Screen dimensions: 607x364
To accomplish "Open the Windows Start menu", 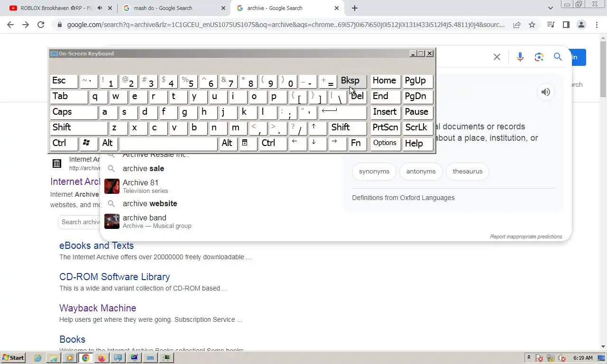I will click(13, 358).
